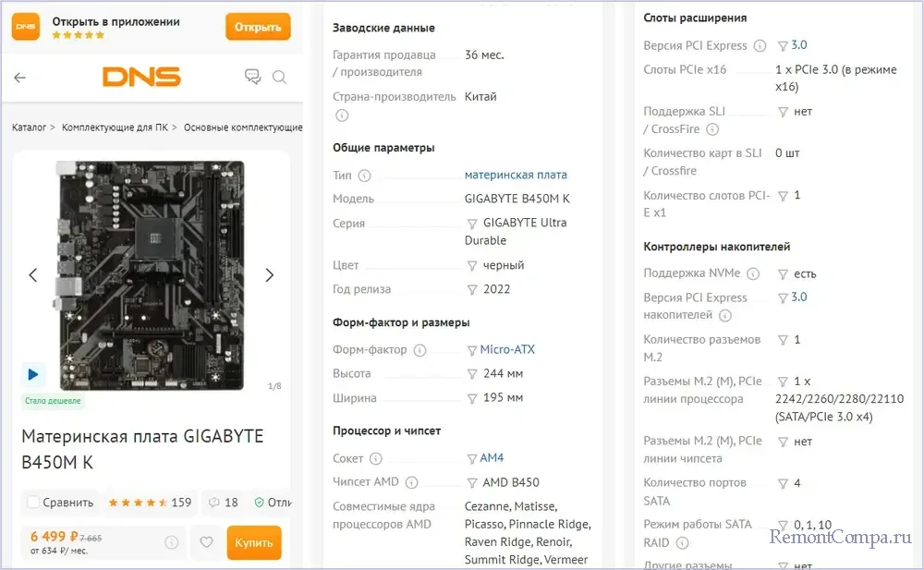Click price info icon near 6 499 ₽

click(171, 543)
